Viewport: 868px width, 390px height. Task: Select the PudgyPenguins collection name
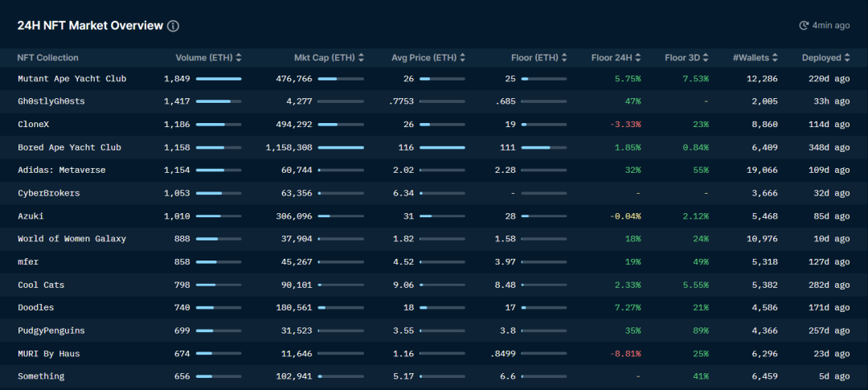coord(51,330)
